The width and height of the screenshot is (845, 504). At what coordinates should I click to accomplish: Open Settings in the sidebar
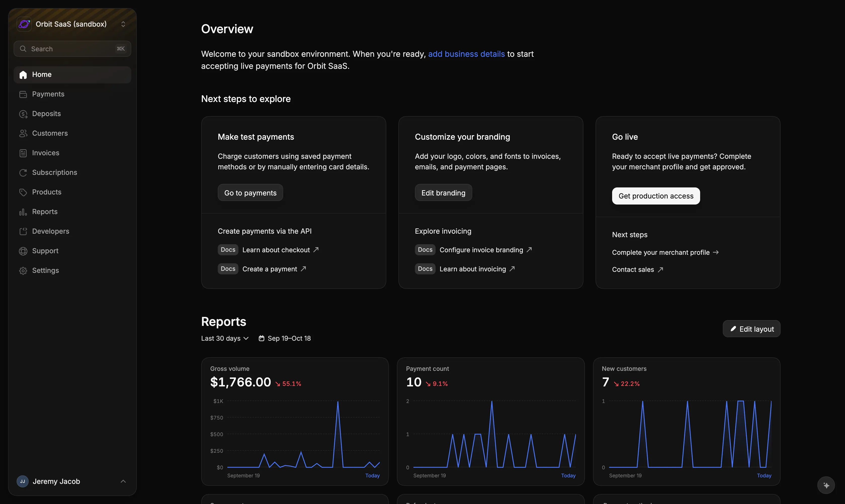pos(72,271)
